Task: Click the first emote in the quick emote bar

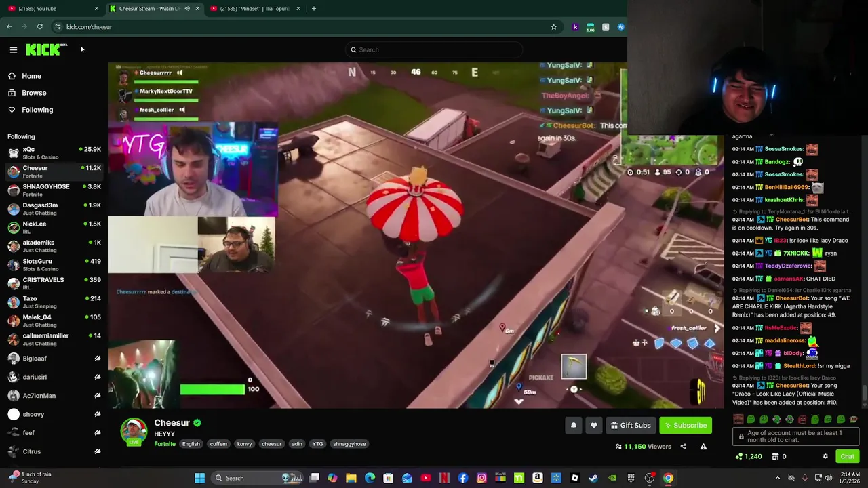Action: tap(738, 420)
